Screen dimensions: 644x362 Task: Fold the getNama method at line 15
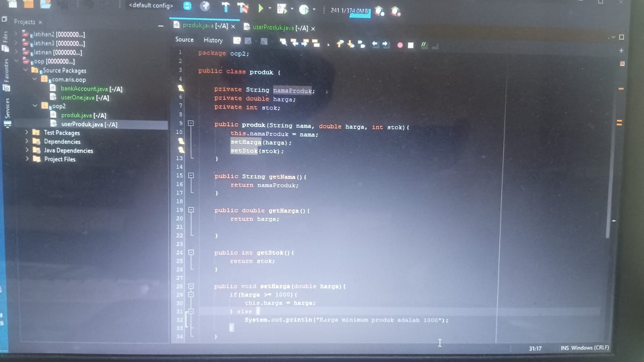191,176
